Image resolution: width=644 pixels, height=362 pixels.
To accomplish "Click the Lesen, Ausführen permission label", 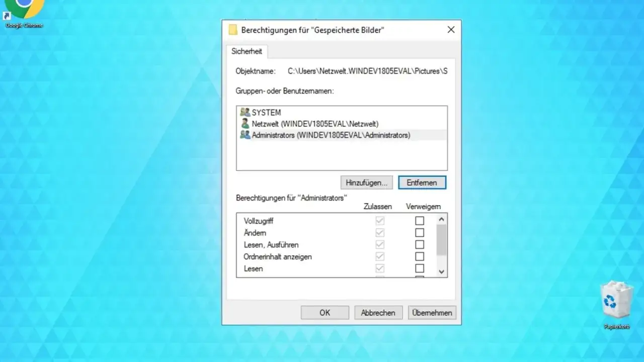I will click(x=271, y=245).
